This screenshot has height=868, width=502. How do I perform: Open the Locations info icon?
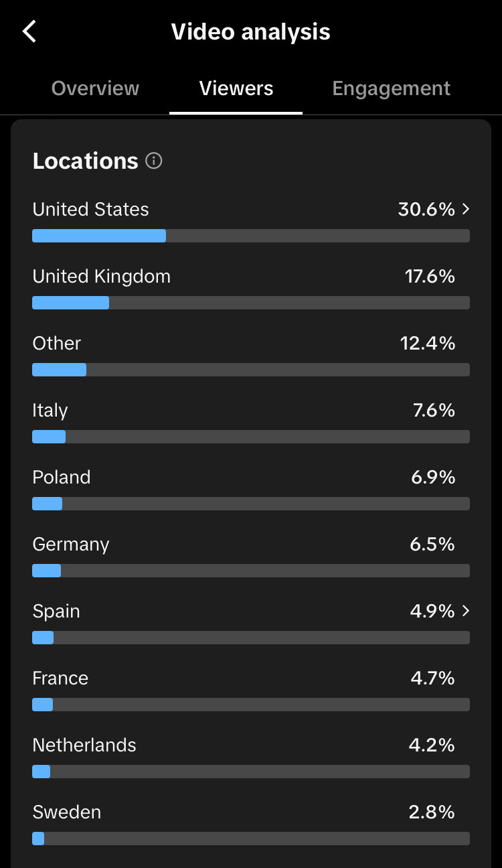pos(154,161)
